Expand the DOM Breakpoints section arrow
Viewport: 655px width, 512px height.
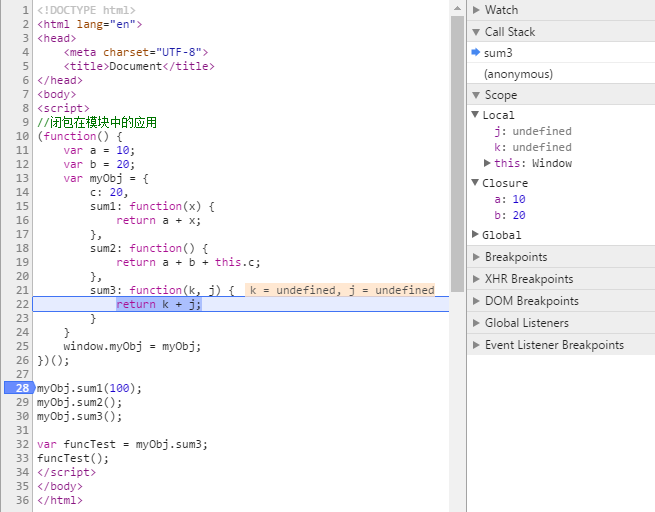476,301
